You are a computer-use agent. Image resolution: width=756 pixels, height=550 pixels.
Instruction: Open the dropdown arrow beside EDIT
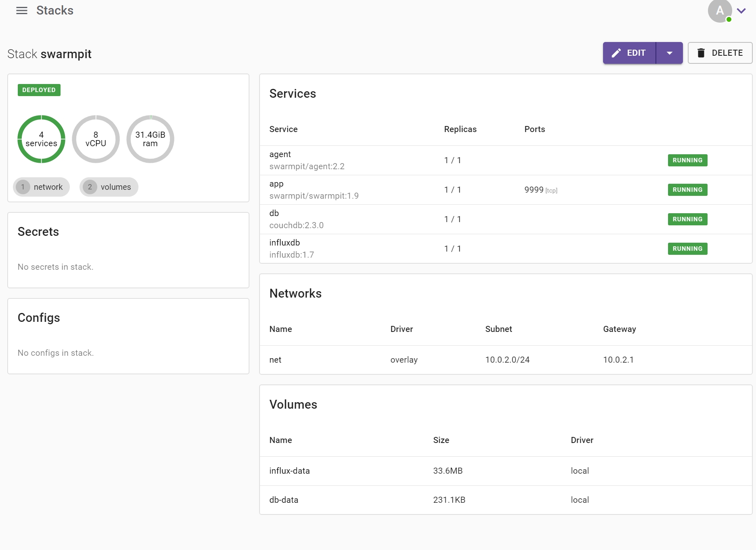click(x=670, y=53)
